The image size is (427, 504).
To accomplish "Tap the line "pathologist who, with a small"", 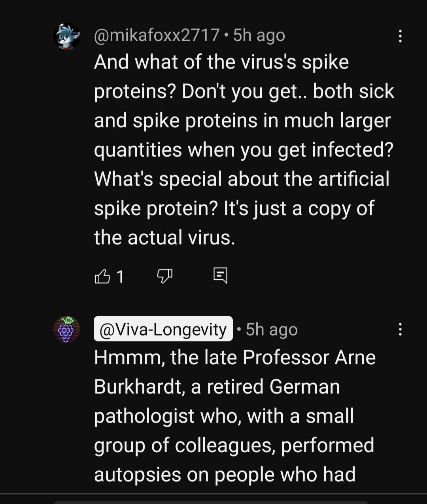I will (224, 416).
